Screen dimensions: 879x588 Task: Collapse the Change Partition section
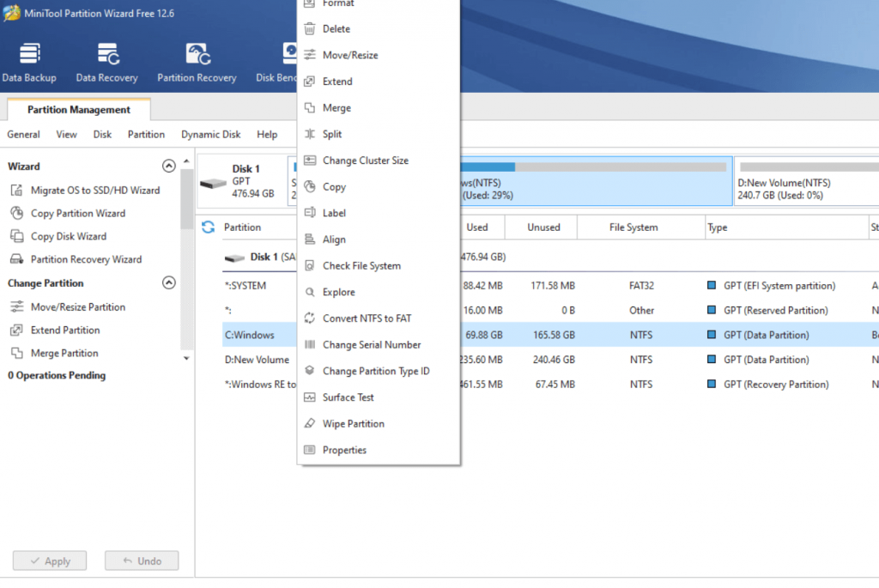(169, 282)
